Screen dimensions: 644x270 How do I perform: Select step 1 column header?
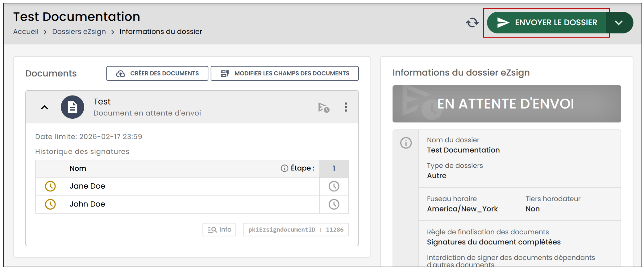coord(334,168)
